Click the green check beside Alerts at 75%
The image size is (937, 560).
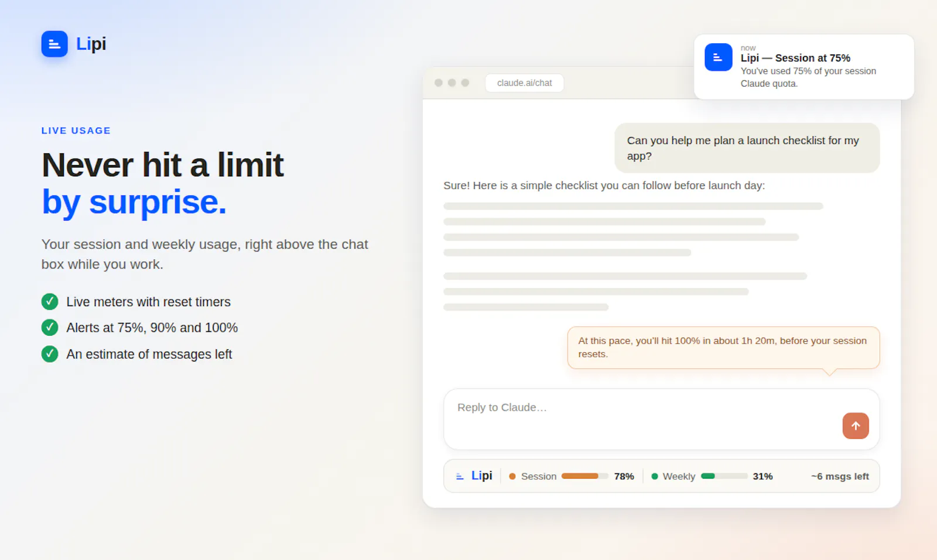(x=50, y=327)
